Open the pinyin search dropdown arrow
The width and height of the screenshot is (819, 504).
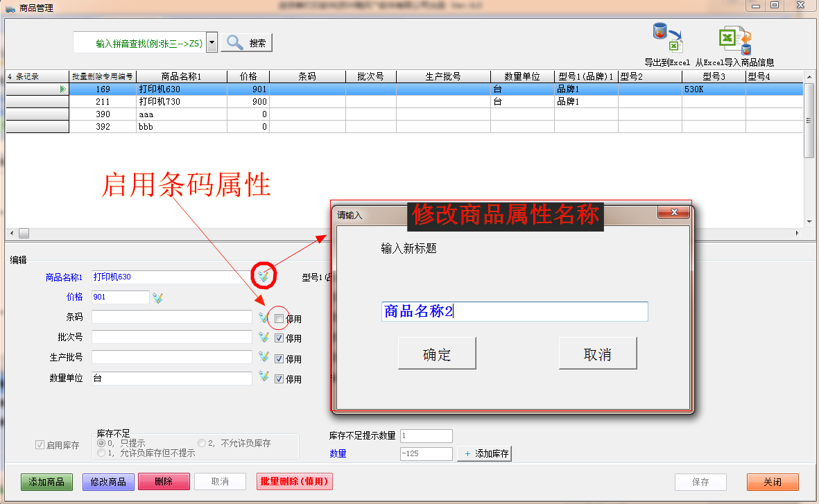click(x=212, y=43)
